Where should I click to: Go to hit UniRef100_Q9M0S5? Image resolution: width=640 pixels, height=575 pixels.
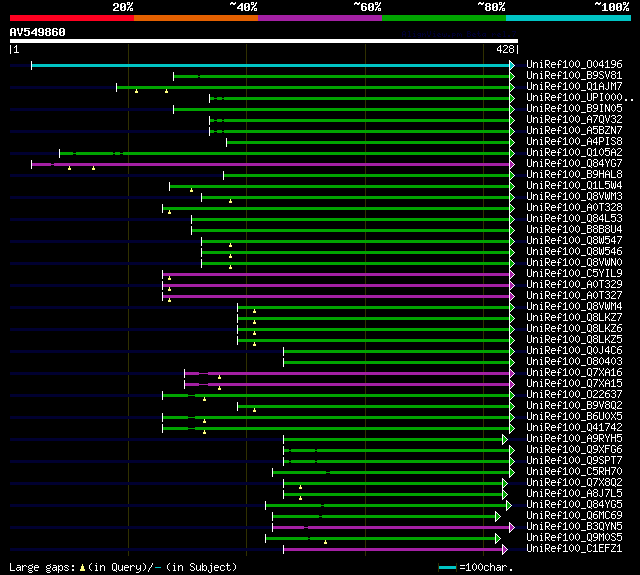click(x=574, y=538)
